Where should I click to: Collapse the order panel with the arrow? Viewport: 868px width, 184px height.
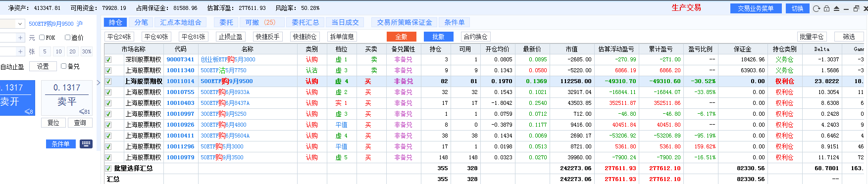(99, 83)
